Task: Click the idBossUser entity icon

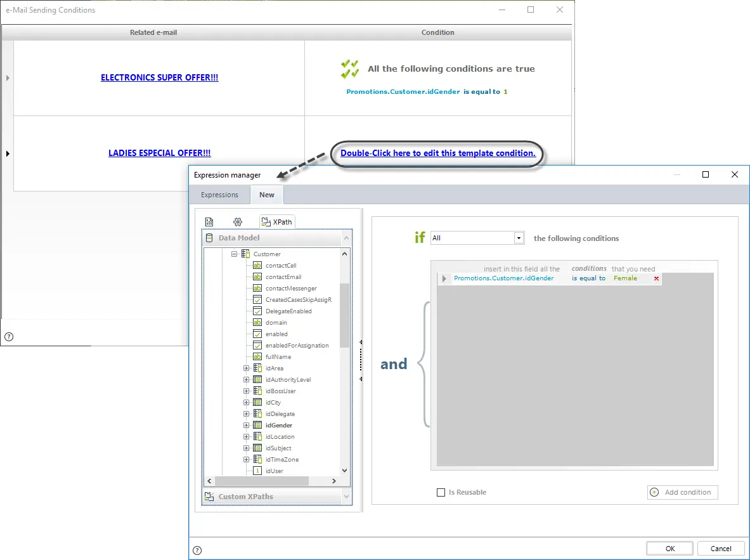Action: [x=257, y=391]
